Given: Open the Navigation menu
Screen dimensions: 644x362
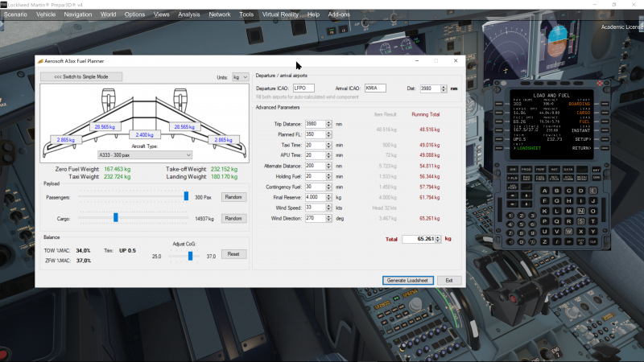Looking at the screenshot, I should (x=78, y=14).
